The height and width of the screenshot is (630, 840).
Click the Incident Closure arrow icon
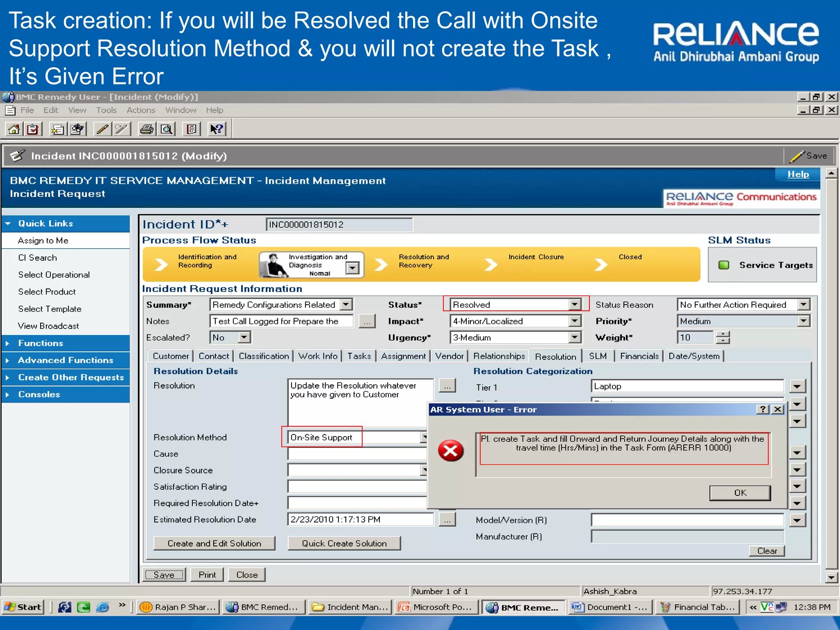point(491,265)
